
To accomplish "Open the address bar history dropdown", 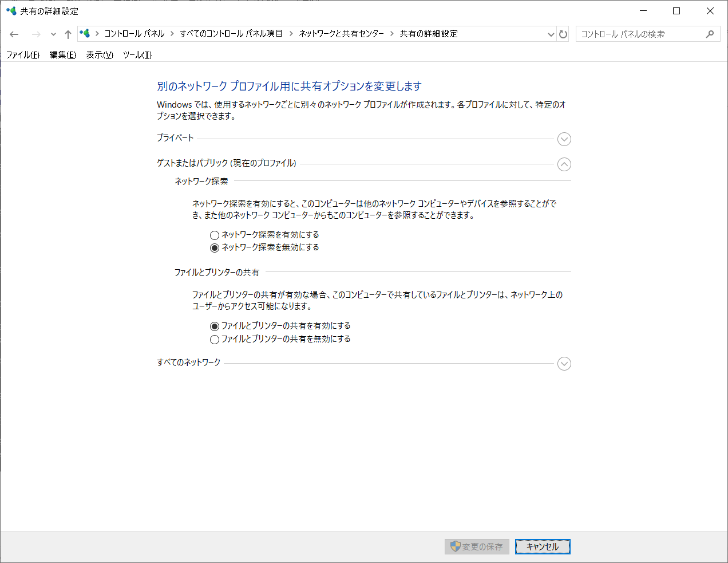I will coord(551,34).
